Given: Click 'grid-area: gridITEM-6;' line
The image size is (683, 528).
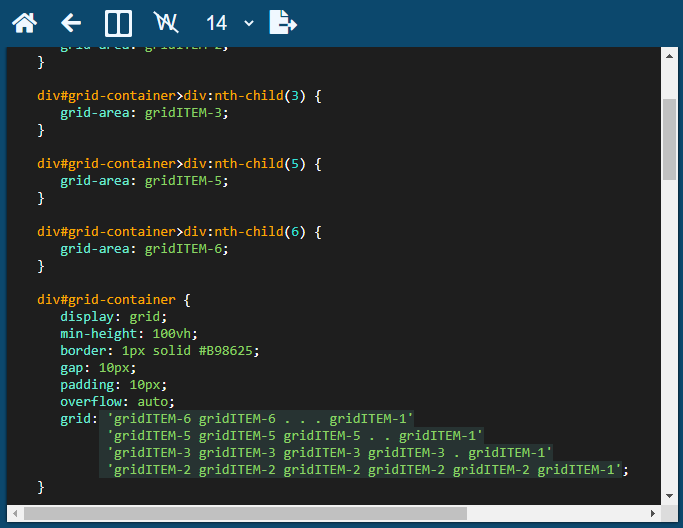Looking at the screenshot, I should (x=144, y=249).
